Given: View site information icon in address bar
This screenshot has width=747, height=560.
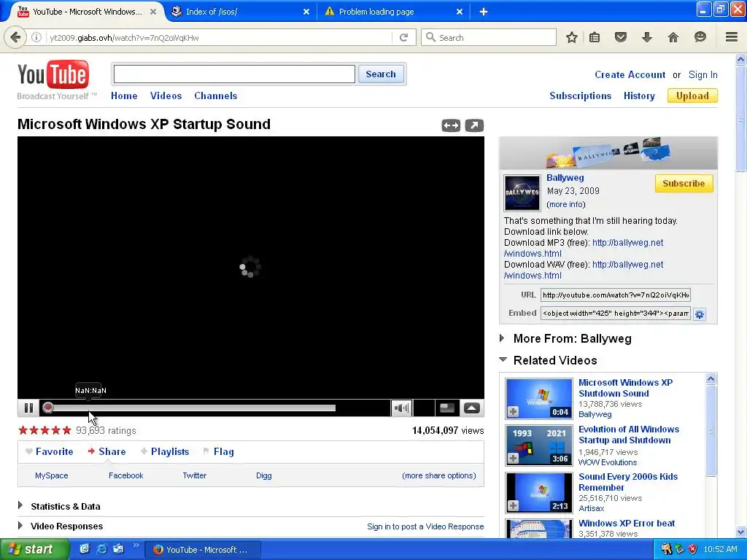Looking at the screenshot, I should (36, 38).
